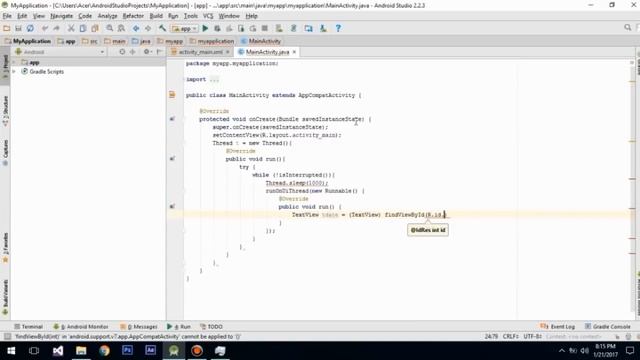Click the Collapse All project icon
Image resolution: width=640 pixels, height=360 pixels.
pyautogui.click(x=133, y=52)
